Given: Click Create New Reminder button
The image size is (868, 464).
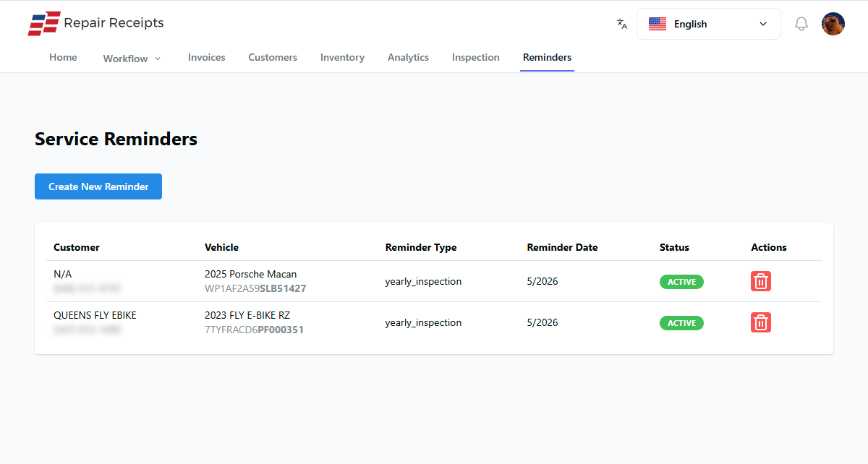Looking at the screenshot, I should [98, 186].
